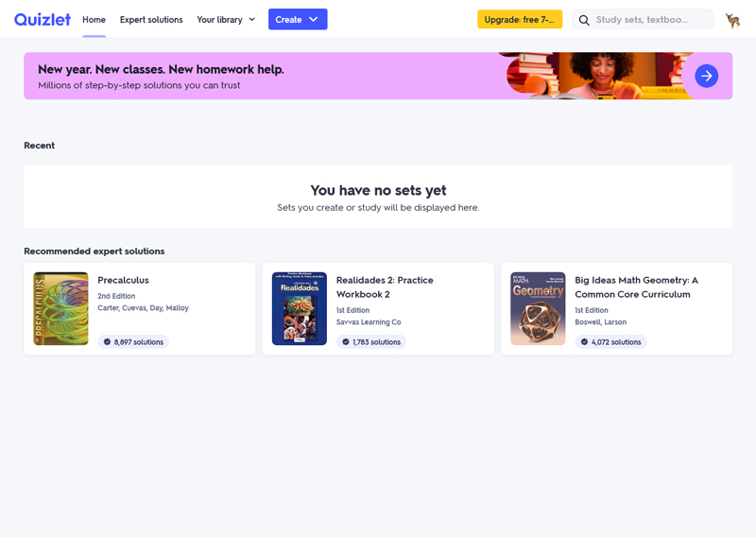Expand the Your library dropdown

226,20
